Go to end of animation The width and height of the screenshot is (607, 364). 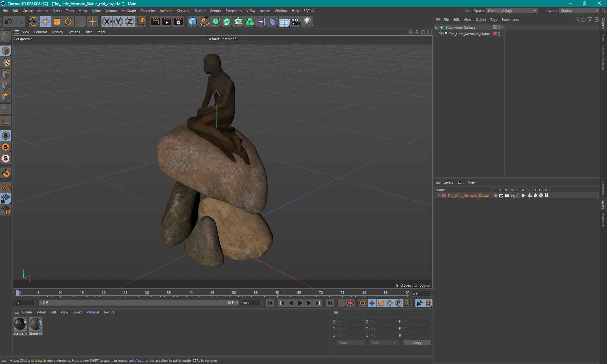click(x=329, y=303)
